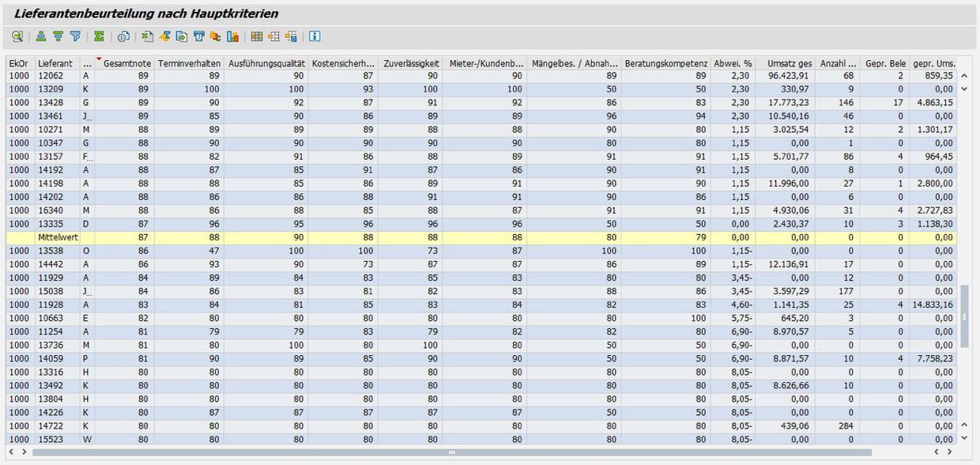This screenshot has height=465, width=980.
Task: Open the print preview icon
Action: point(123,36)
